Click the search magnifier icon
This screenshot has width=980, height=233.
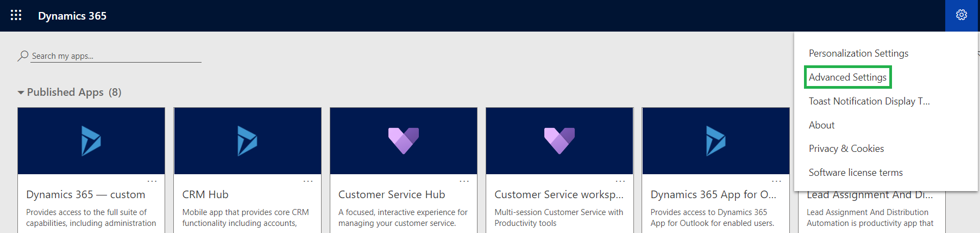23,56
